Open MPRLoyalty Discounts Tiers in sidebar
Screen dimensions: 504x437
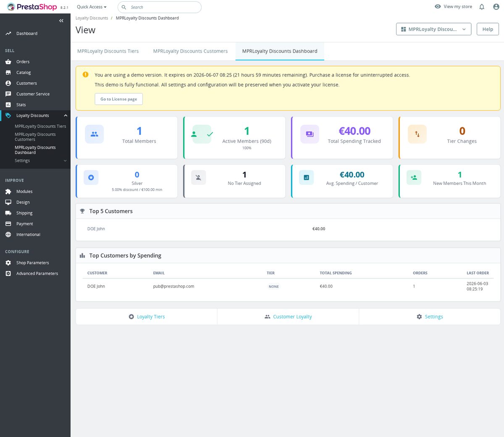(40, 126)
